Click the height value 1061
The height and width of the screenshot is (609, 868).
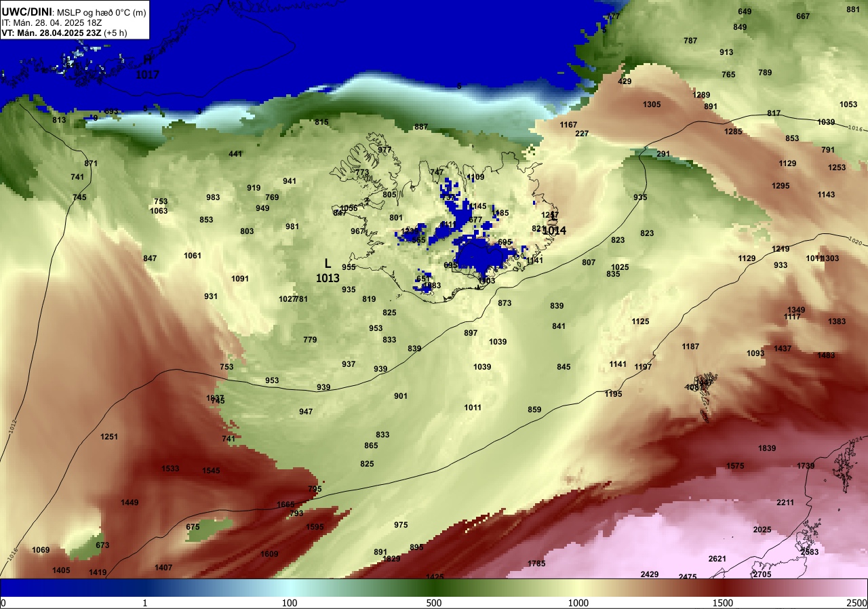pos(193,256)
